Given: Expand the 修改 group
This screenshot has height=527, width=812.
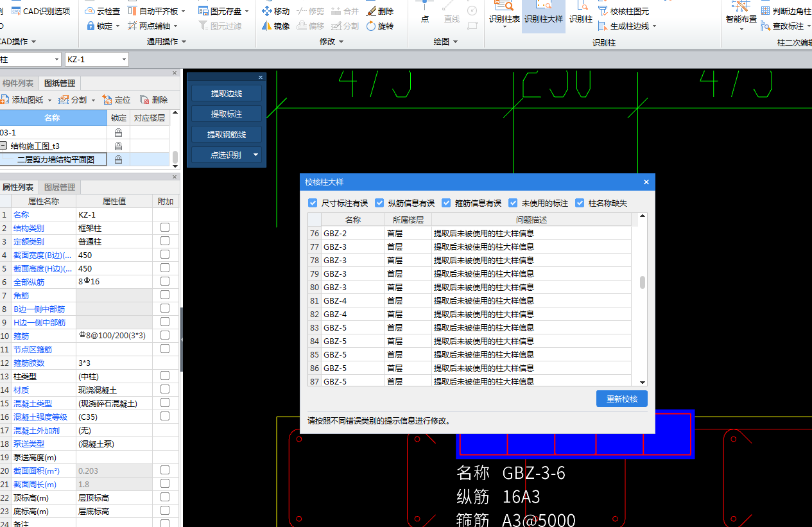Looking at the screenshot, I should pyautogui.click(x=332, y=42).
